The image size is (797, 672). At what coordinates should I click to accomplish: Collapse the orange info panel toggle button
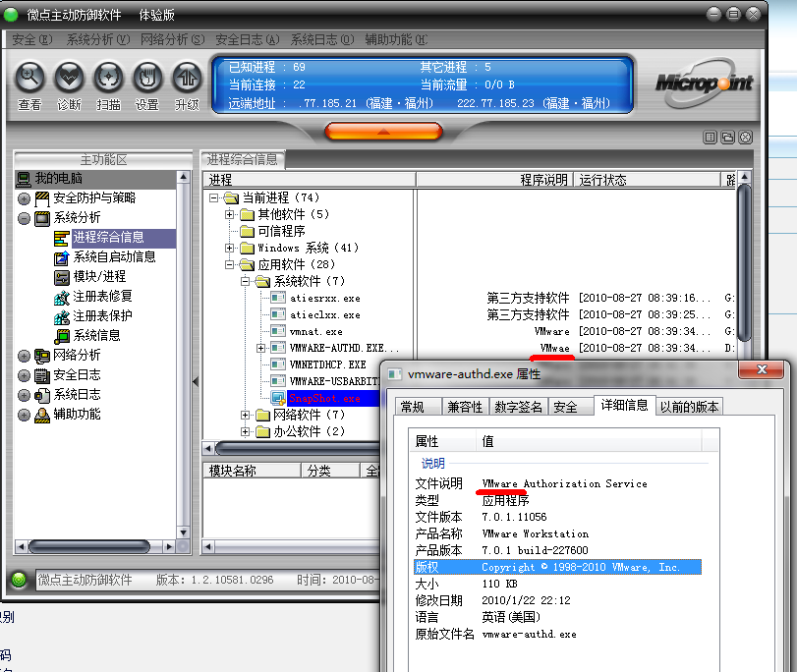coord(384,132)
